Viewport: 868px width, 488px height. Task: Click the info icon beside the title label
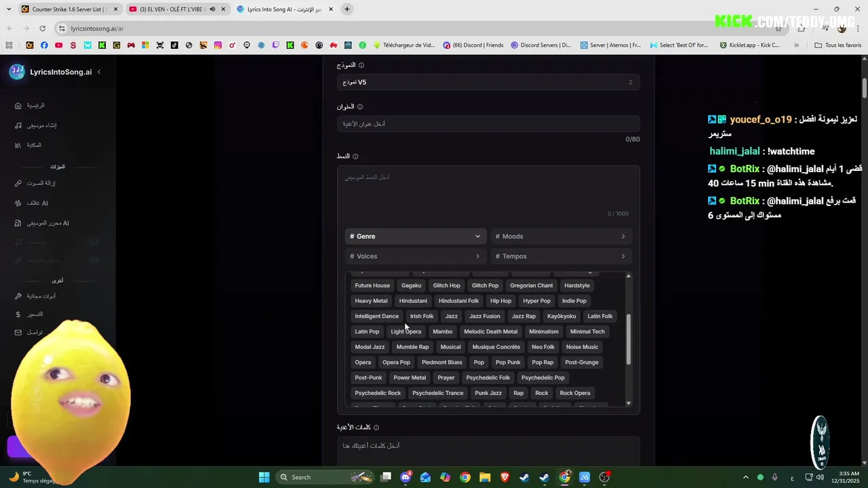pyautogui.click(x=360, y=107)
